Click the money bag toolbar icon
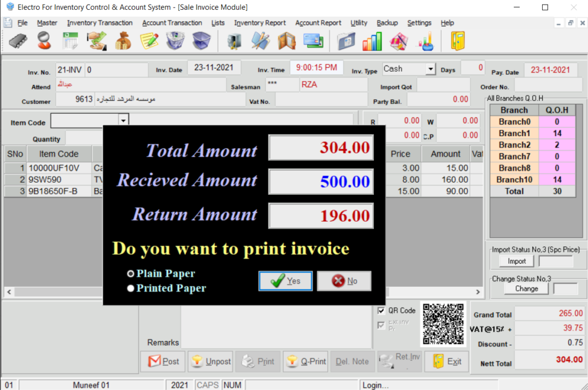Image resolution: width=588 pixels, height=390 pixels. 122,41
